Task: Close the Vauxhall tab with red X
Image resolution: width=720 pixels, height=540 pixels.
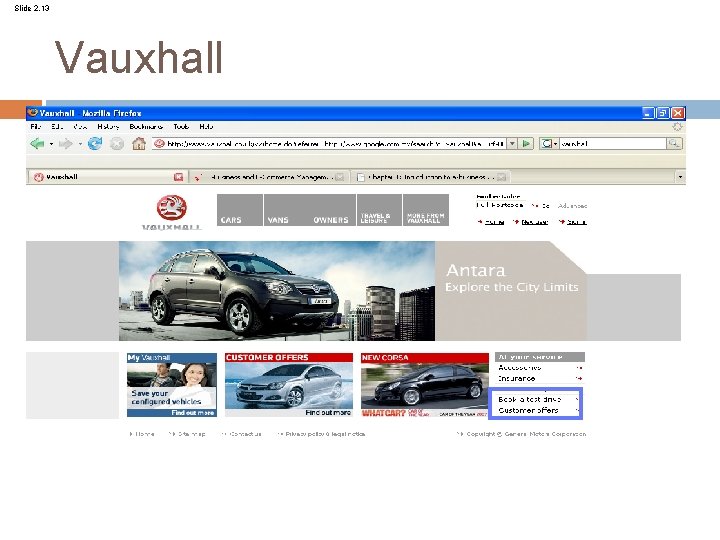Action: (x=179, y=177)
